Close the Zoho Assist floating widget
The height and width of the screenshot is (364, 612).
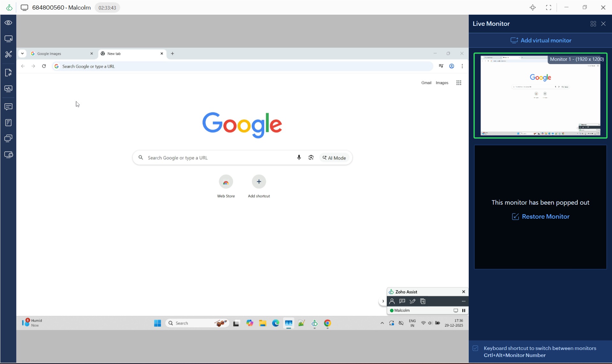coord(464,292)
